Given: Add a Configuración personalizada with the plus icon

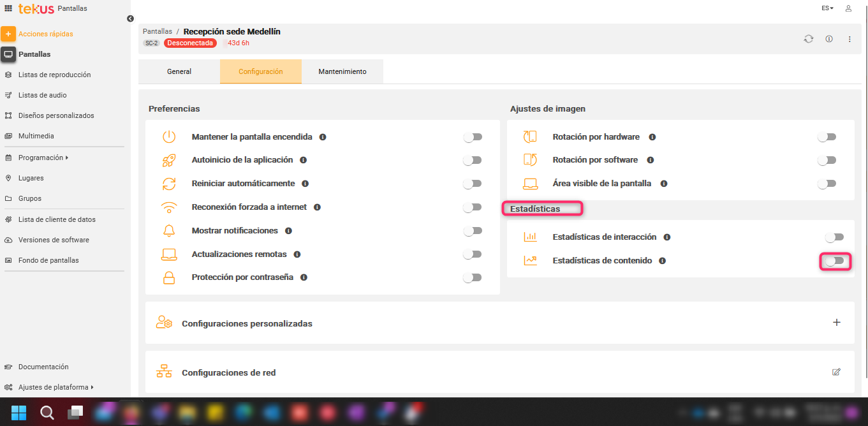Looking at the screenshot, I should 836,322.
